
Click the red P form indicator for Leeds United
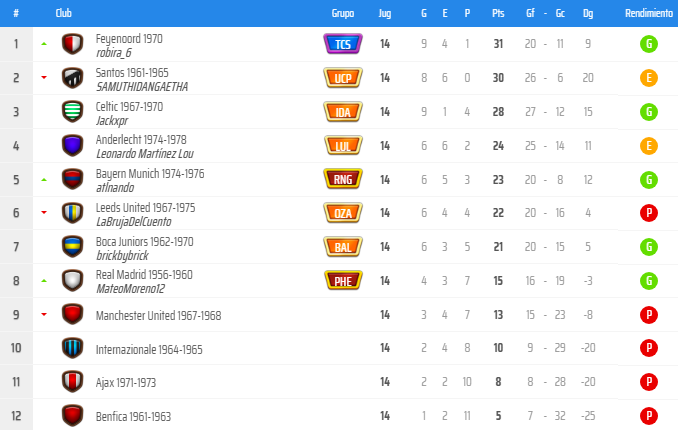click(649, 213)
